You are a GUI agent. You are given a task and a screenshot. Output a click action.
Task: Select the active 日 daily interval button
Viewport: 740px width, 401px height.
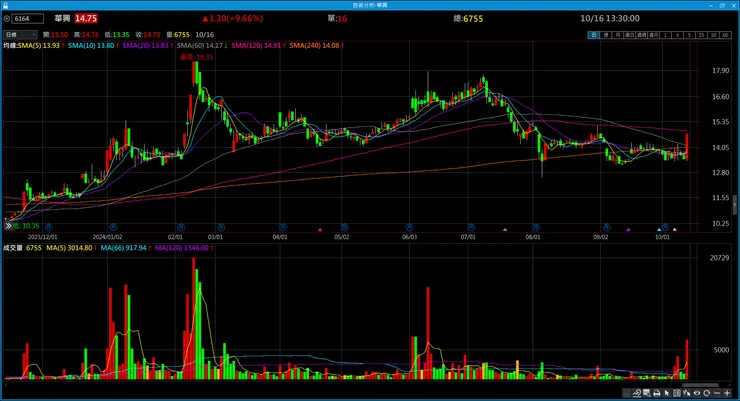tap(594, 35)
